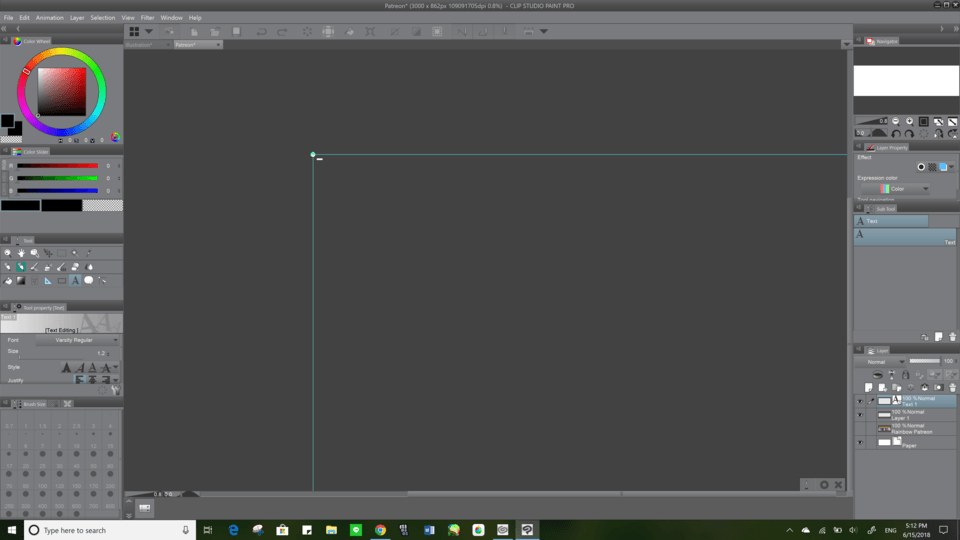Image resolution: width=960 pixels, height=540 pixels.
Task: Toggle Lock Layer padlock icon
Action: click(x=906, y=374)
